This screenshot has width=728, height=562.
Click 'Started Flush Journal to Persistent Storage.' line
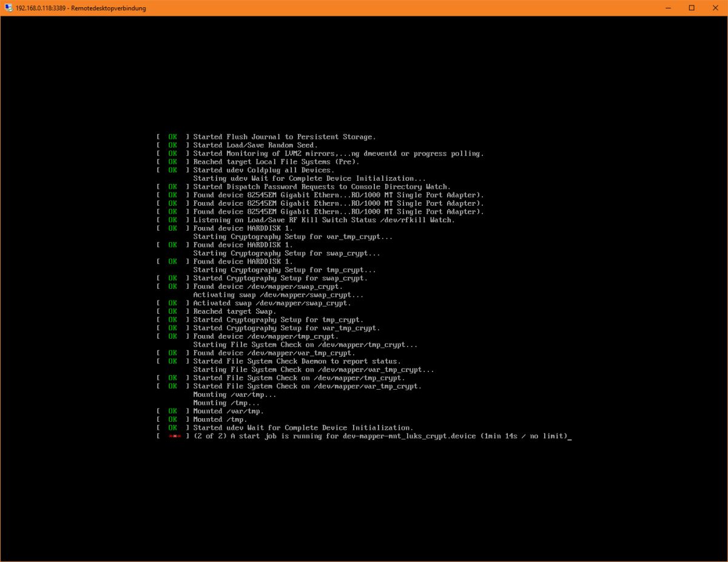tap(285, 137)
